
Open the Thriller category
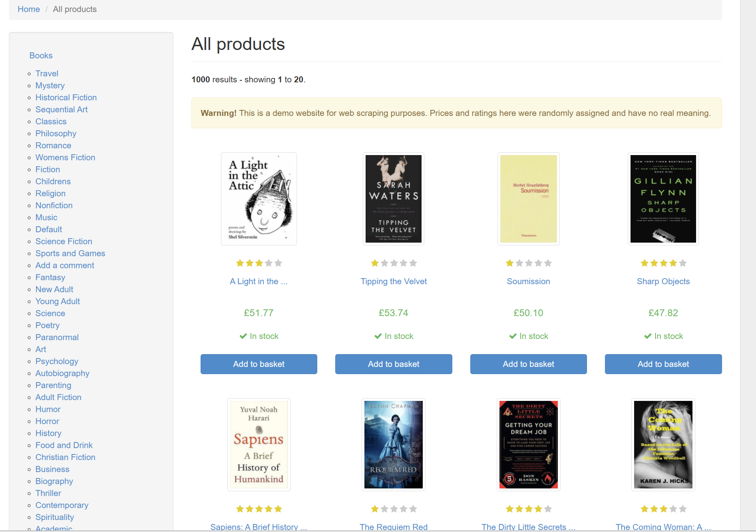[x=48, y=493]
